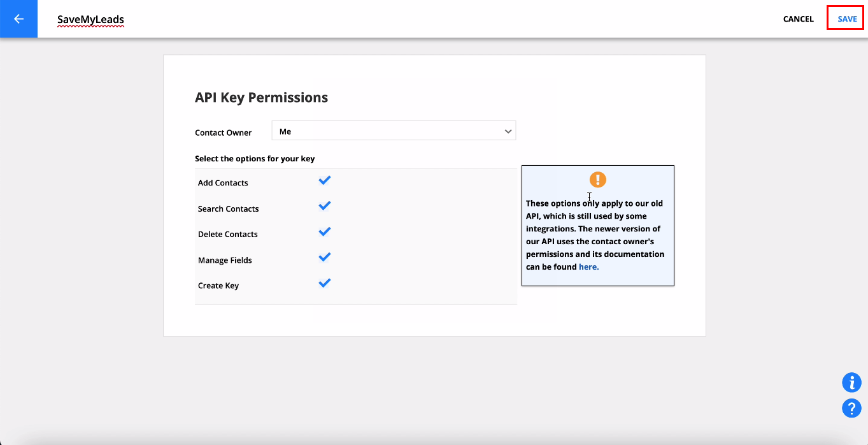Edit the SaveMyLeads key name field
This screenshot has width=868, height=445.
[x=90, y=19]
